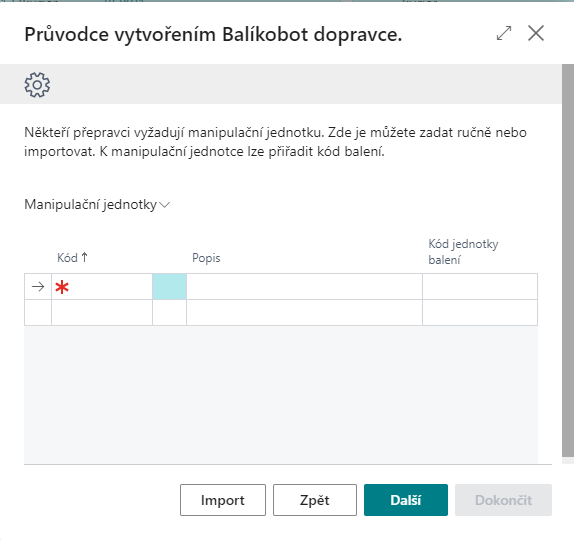Click the row selector of the second row

[x=38, y=312]
